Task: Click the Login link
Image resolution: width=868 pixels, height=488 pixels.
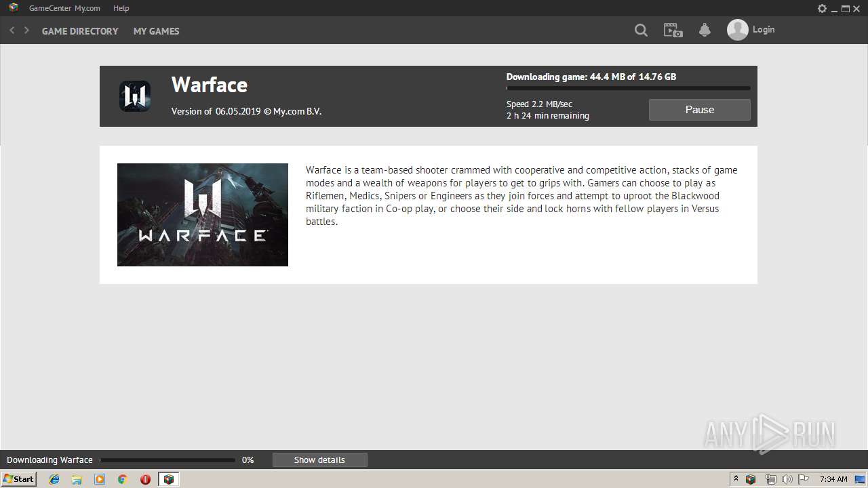Action: tap(764, 30)
